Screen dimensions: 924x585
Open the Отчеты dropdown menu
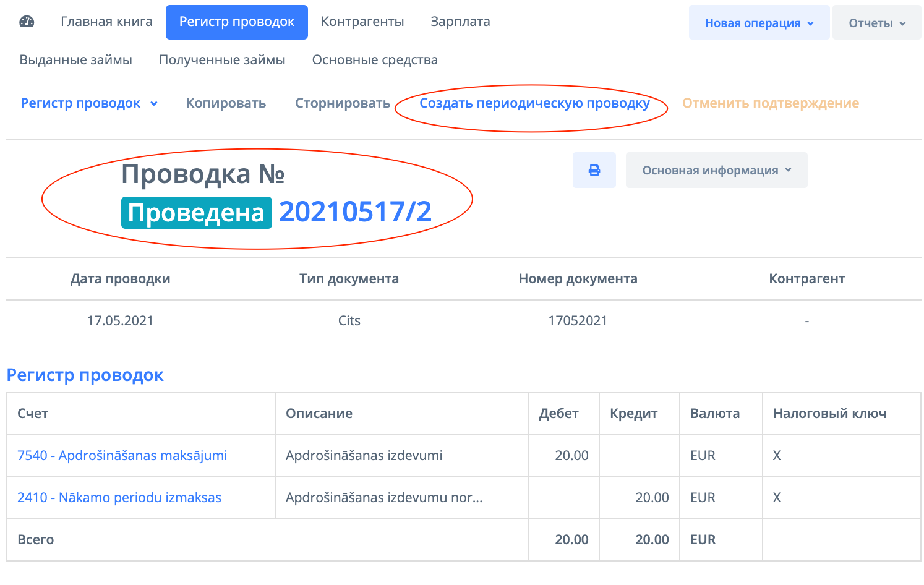pyautogui.click(x=876, y=23)
